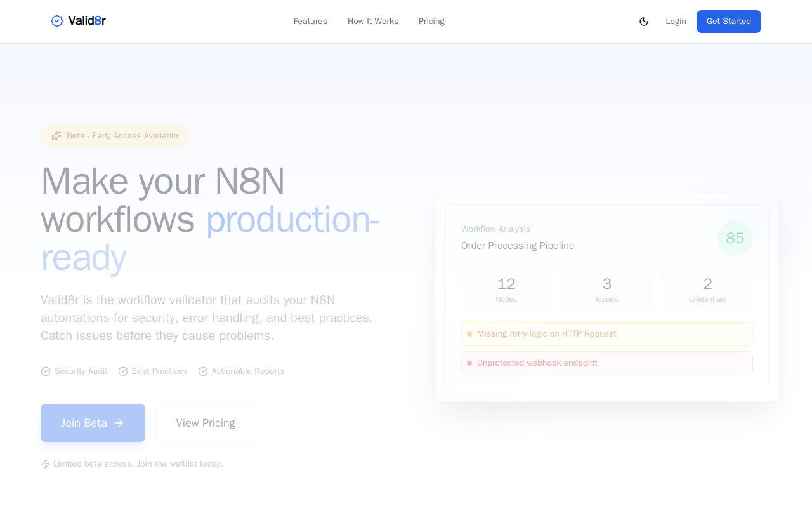Click Security Audit checkmark icon
The width and height of the screenshot is (812, 508).
(x=46, y=371)
